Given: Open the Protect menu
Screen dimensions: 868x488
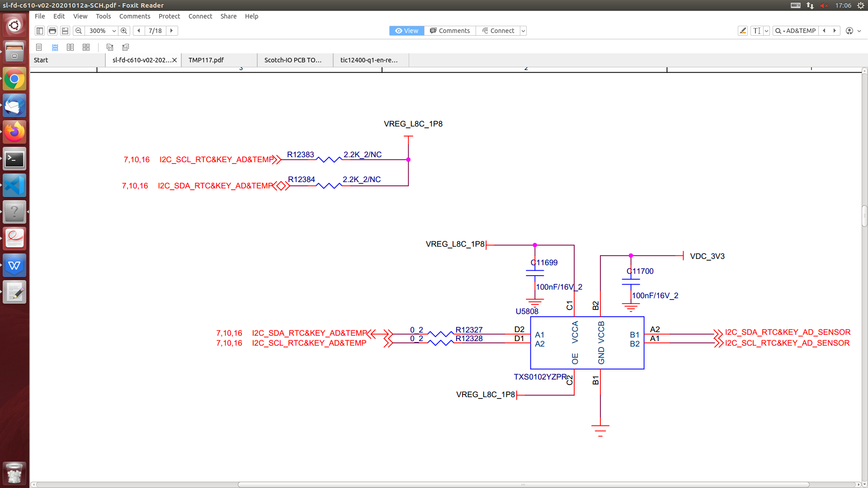Looking at the screenshot, I should 169,16.
